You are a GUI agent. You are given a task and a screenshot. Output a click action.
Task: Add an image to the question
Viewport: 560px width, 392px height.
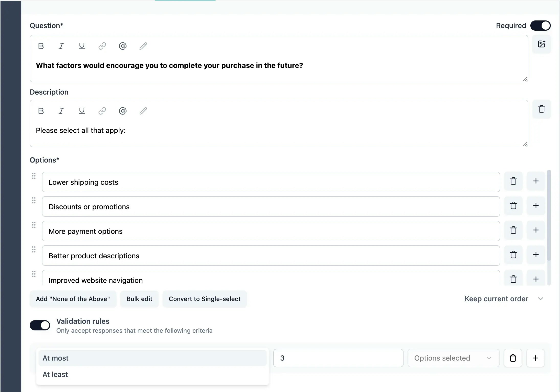click(542, 44)
